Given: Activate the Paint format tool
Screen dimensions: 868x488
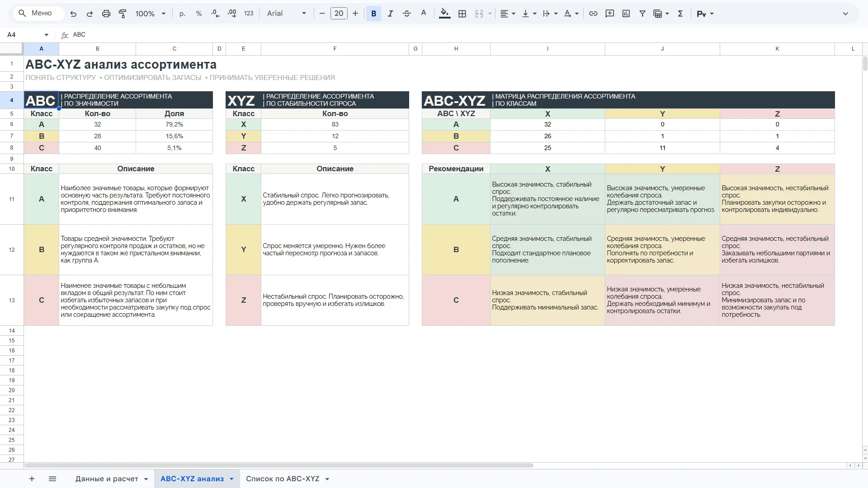Looking at the screenshot, I should tap(123, 14).
